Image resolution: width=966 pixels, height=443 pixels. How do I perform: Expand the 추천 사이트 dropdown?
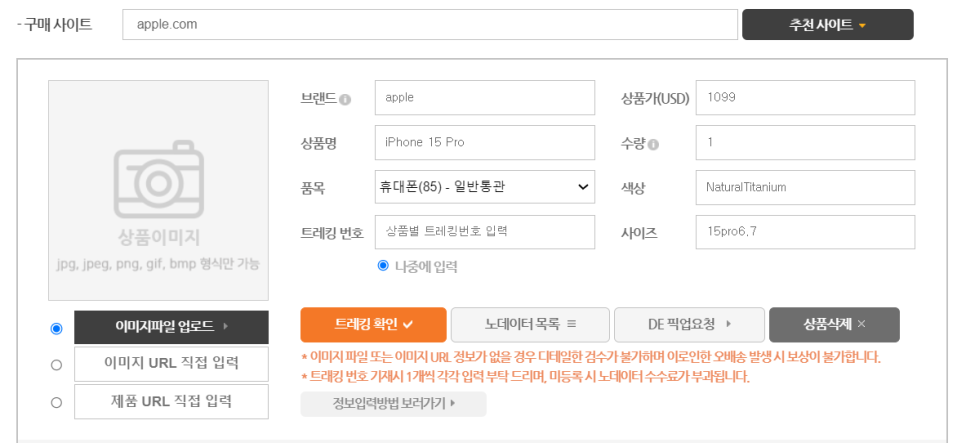click(x=827, y=25)
